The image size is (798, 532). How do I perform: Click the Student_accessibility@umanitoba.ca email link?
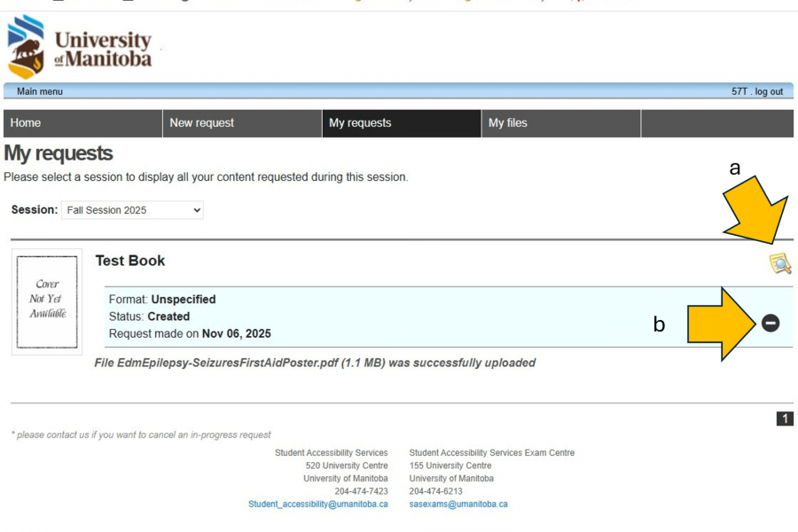click(x=317, y=504)
